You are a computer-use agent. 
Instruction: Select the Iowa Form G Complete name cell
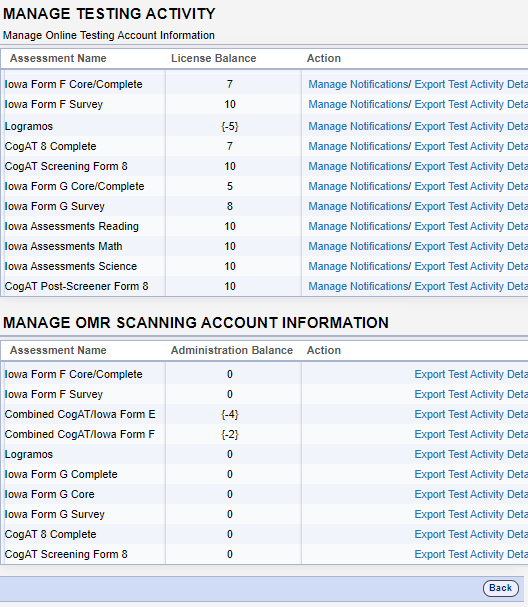click(x=61, y=475)
